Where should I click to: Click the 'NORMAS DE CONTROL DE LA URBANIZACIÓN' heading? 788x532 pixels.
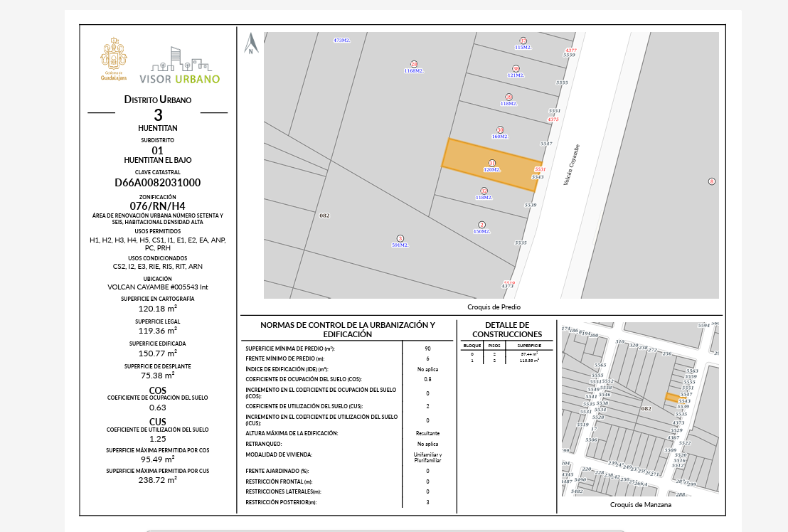pyautogui.click(x=348, y=329)
